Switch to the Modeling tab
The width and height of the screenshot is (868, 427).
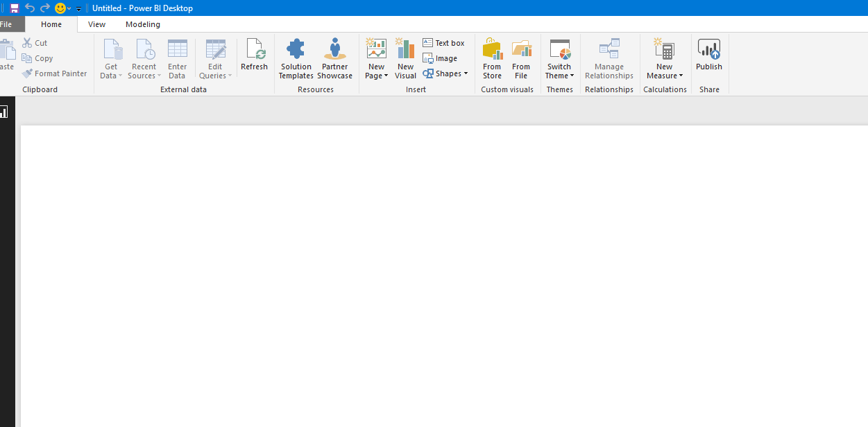pyautogui.click(x=143, y=24)
